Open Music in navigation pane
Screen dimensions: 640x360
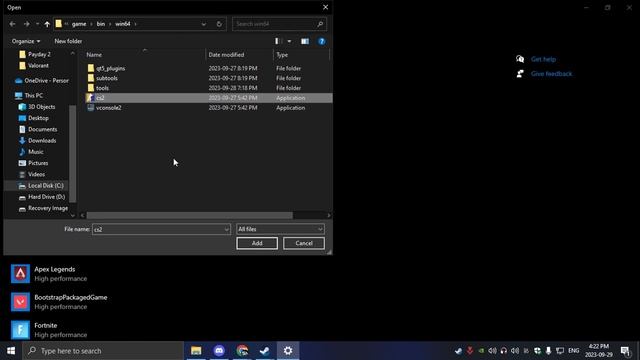pyautogui.click(x=36, y=151)
